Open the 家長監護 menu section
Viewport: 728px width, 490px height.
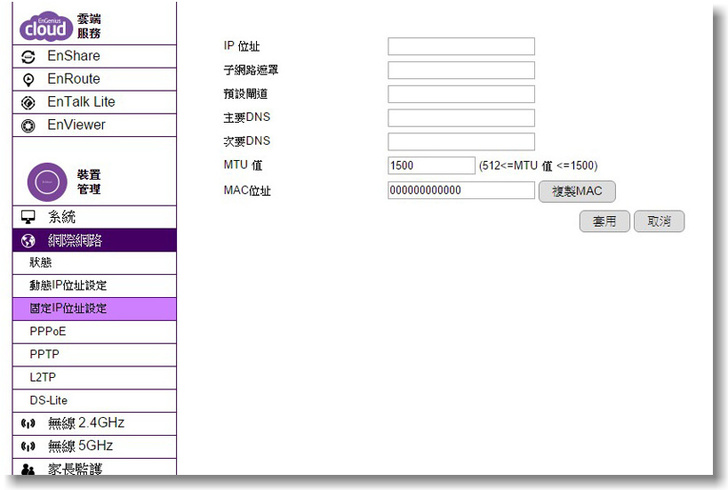pos(94,468)
